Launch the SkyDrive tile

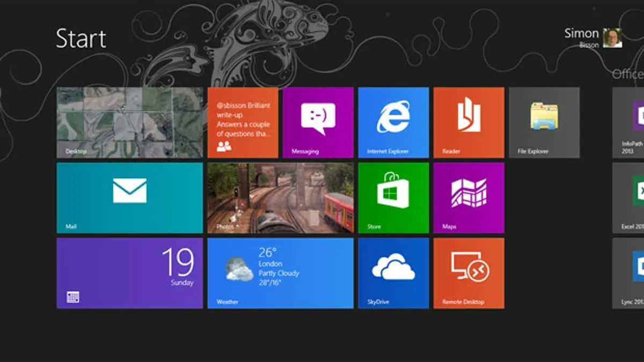click(x=393, y=273)
